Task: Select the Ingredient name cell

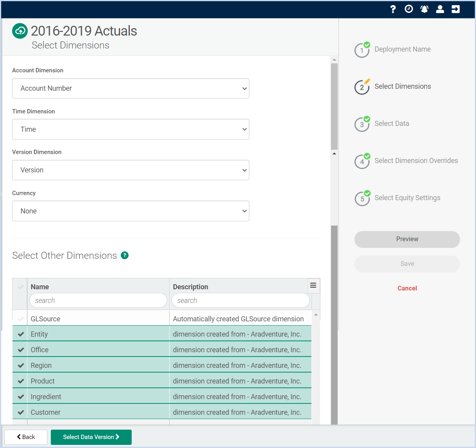Action: [x=98, y=396]
